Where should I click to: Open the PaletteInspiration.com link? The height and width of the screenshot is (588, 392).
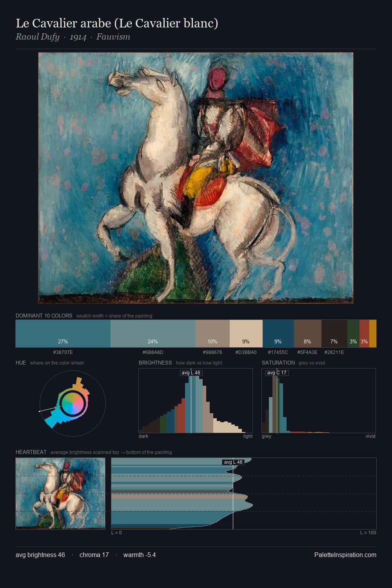tap(345, 555)
